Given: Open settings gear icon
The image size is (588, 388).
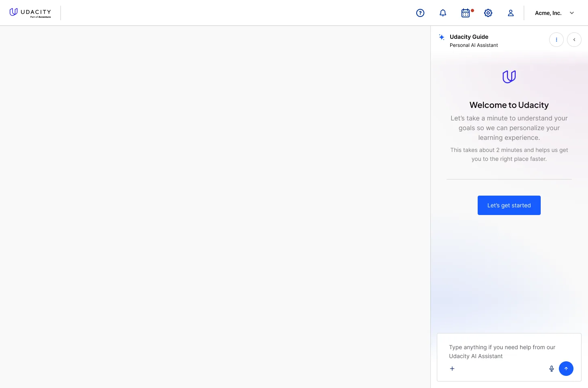Looking at the screenshot, I should 488,13.
